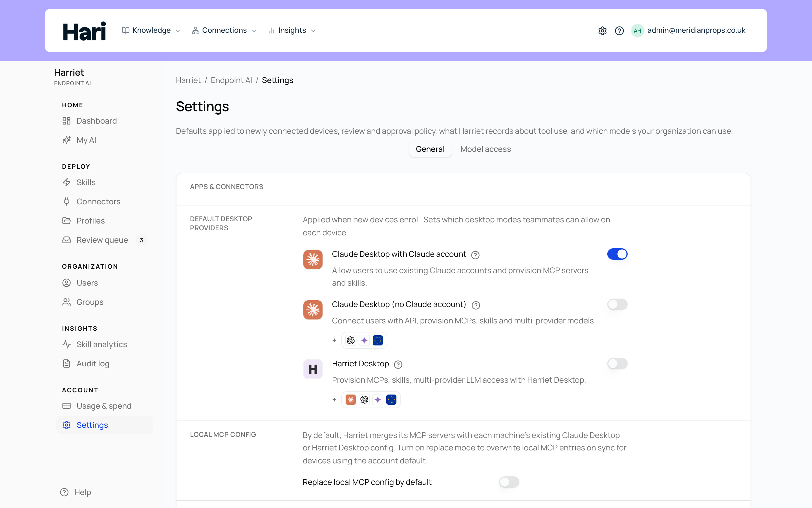Click the Harriet workspace name in sidebar
The height and width of the screenshot is (508, 812).
pos(69,73)
